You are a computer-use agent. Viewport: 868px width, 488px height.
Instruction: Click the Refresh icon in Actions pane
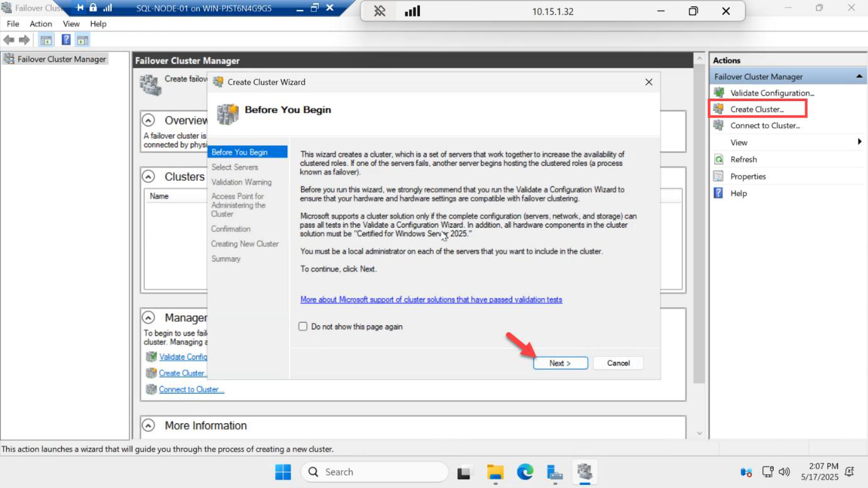click(x=719, y=160)
